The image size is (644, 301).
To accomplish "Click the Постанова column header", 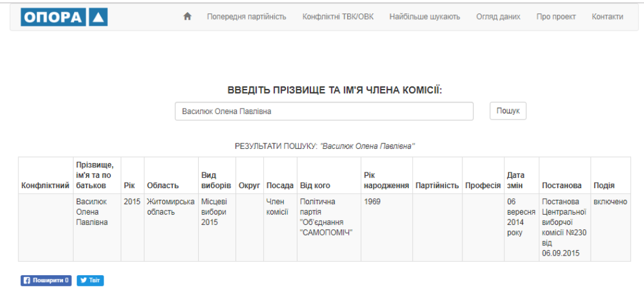I will click(561, 186).
